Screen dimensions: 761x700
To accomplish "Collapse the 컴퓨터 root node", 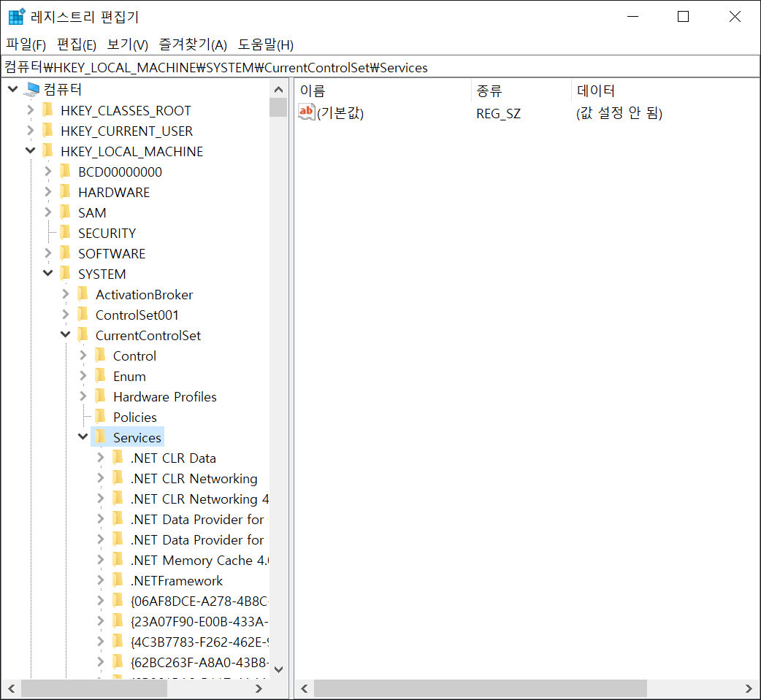I will (x=13, y=89).
